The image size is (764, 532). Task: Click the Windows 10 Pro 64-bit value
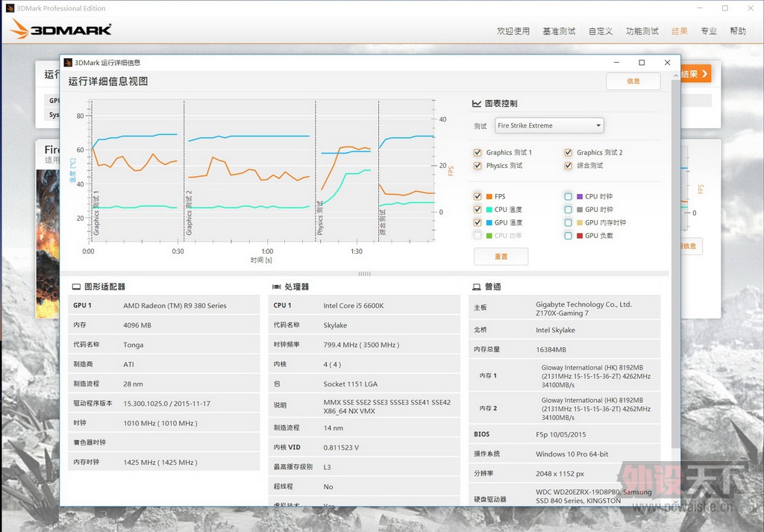coord(572,454)
